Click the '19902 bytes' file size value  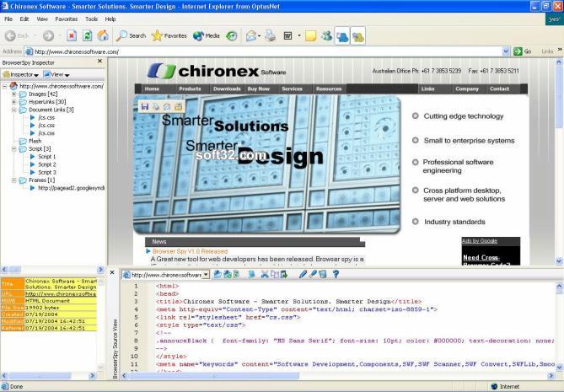(42, 308)
